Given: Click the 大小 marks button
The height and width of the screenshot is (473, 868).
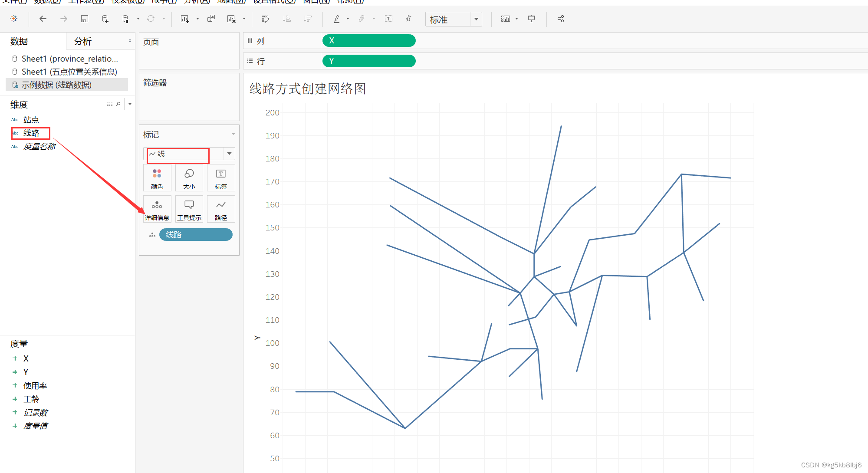Looking at the screenshot, I should tap(189, 178).
